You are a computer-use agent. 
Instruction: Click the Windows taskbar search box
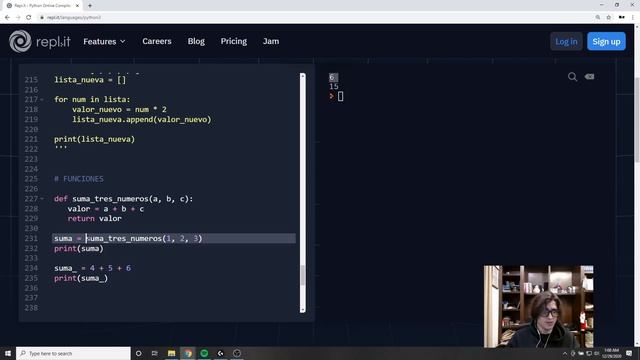pos(73,353)
